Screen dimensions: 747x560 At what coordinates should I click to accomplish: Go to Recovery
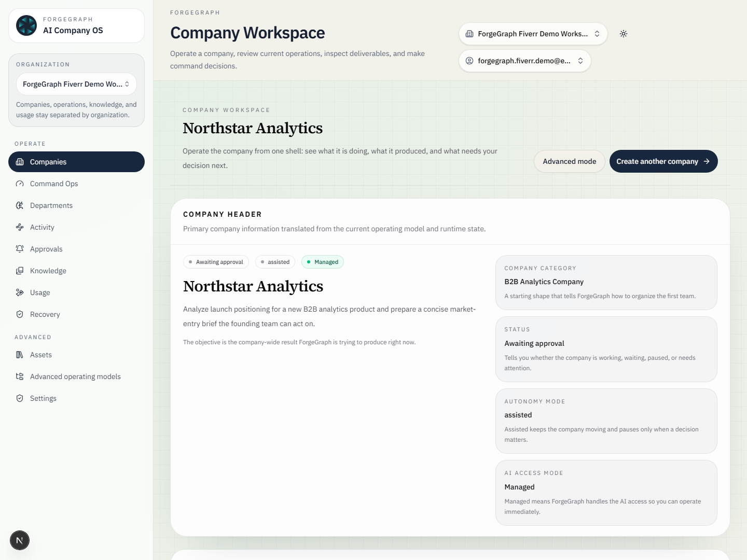(76, 314)
